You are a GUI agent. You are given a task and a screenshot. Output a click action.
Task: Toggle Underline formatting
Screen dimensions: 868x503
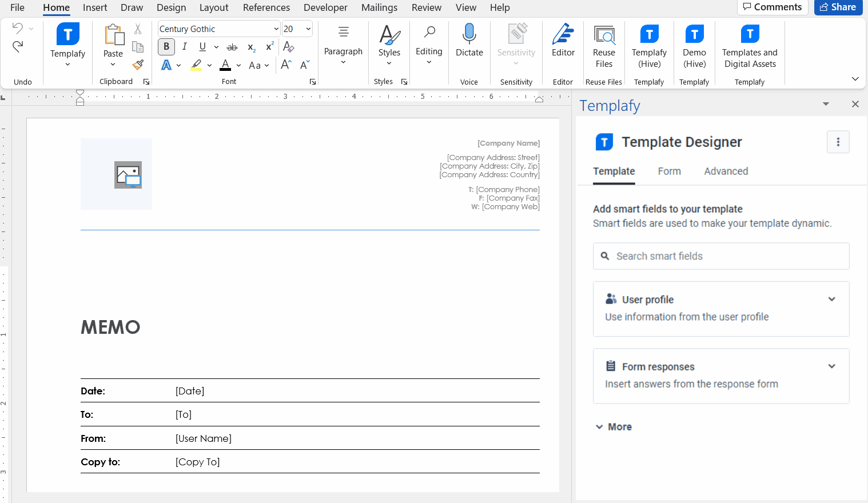click(x=202, y=47)
